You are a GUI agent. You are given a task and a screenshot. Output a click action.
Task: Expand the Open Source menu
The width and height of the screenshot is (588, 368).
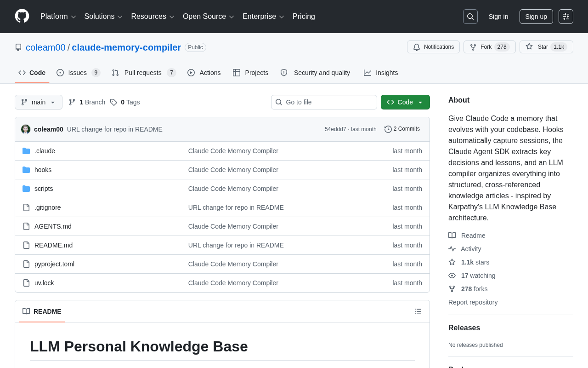pyautogui.click(x=208, y=17)
